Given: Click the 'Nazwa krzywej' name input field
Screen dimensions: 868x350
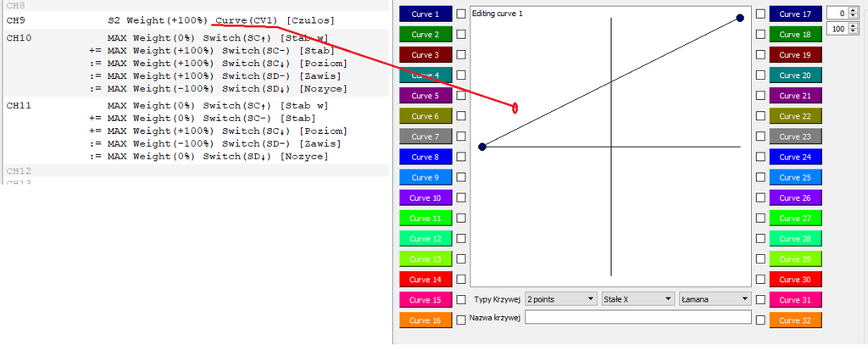Looking at the screenshot, I should 637,318.
